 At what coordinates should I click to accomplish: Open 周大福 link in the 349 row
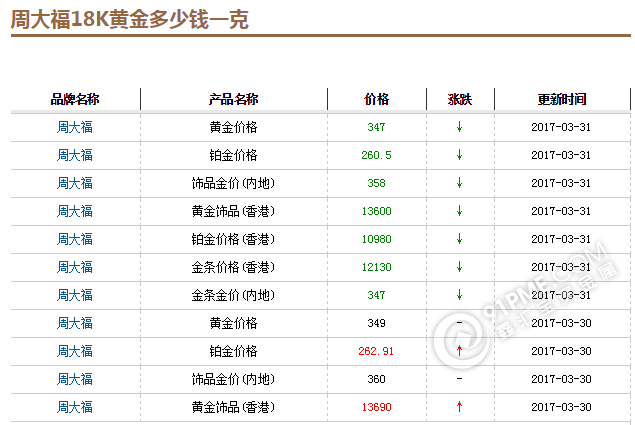point(75,323)
